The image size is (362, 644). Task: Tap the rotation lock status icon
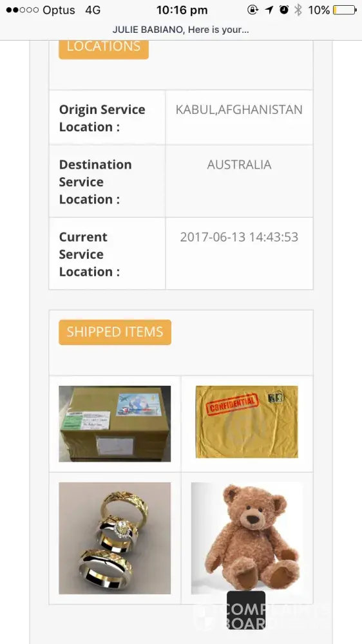coord(252,10)
